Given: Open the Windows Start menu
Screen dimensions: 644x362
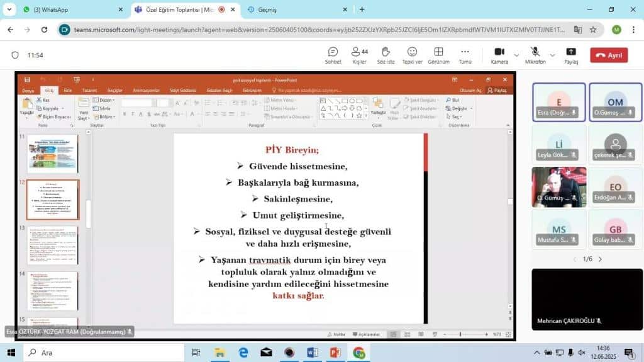Looking at the screenshot, I should [11, 353].
